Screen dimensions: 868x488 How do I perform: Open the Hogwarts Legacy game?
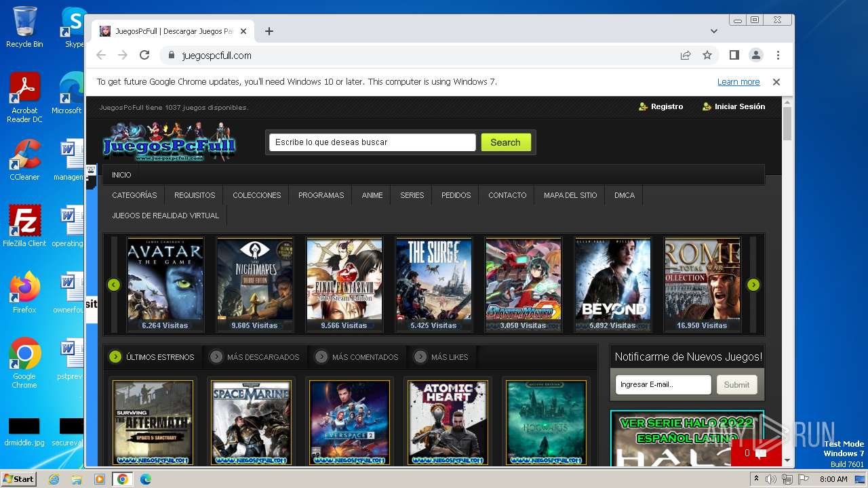(547, 422)
